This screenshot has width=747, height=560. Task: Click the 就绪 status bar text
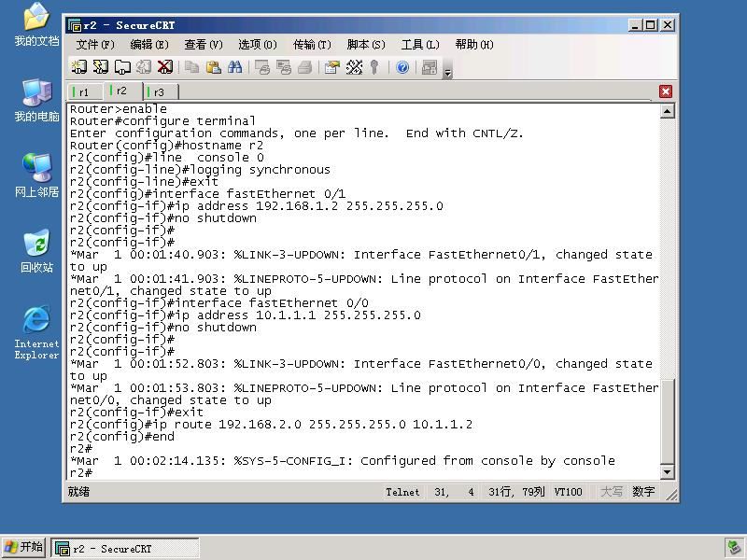pyautogui.click(x=78, y=492)
